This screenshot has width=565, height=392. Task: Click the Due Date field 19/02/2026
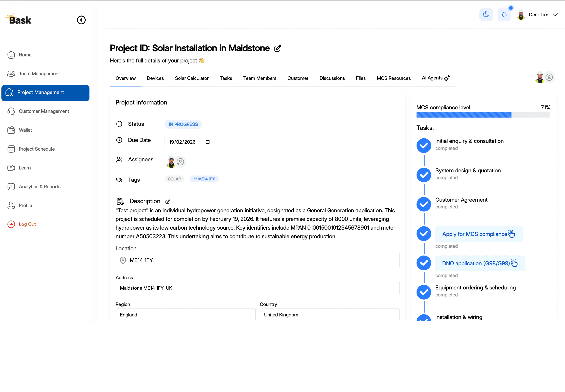pyautogui.click(x=190, y=142)
